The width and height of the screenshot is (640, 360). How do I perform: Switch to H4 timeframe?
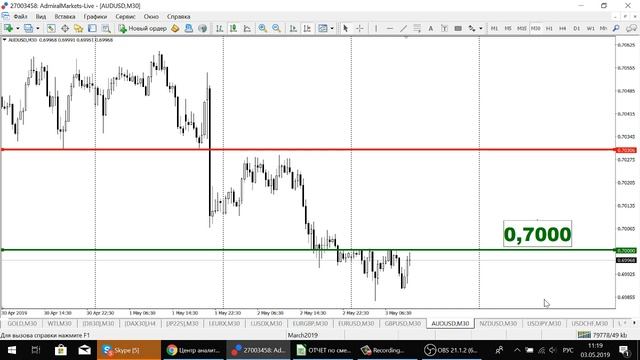[563, 28]
